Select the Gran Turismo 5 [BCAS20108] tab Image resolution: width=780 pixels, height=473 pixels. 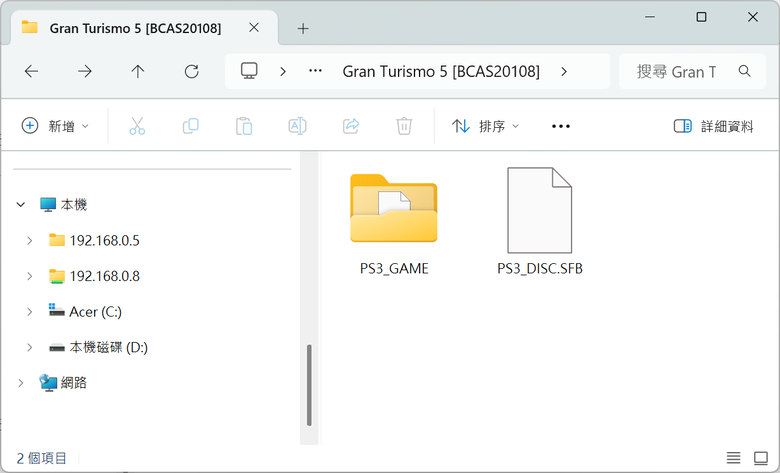click(x=144, y=28)
